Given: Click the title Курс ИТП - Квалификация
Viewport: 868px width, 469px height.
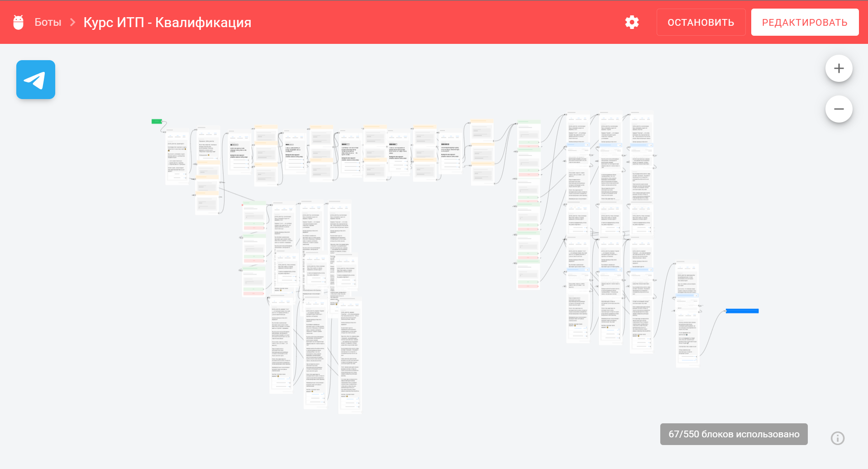Looking at the screenshot, I should (167, 22).
